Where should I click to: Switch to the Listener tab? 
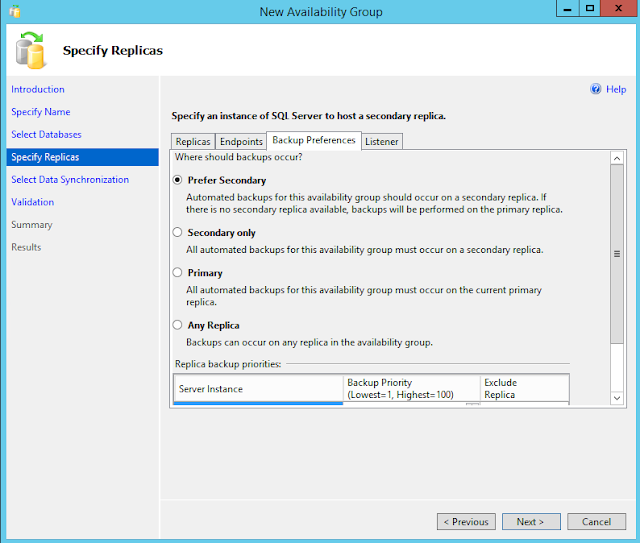(x=382, y=142)
